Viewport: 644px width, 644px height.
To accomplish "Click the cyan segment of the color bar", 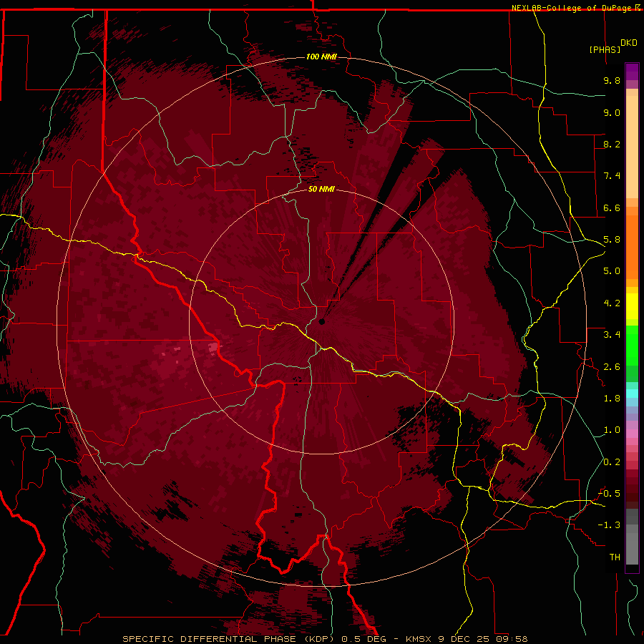I will pyautogui.click(x=632, y=394).
